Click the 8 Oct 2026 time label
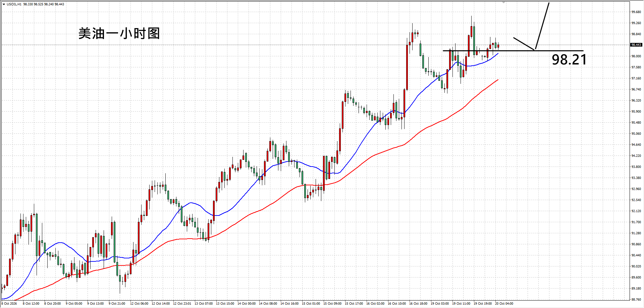 click(9, 304)
